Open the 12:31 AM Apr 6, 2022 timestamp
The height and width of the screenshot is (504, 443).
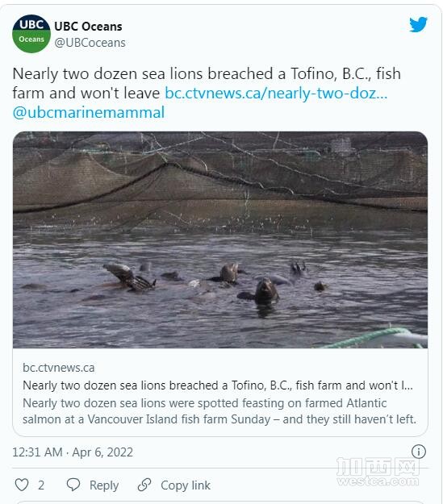click(73, 452)
